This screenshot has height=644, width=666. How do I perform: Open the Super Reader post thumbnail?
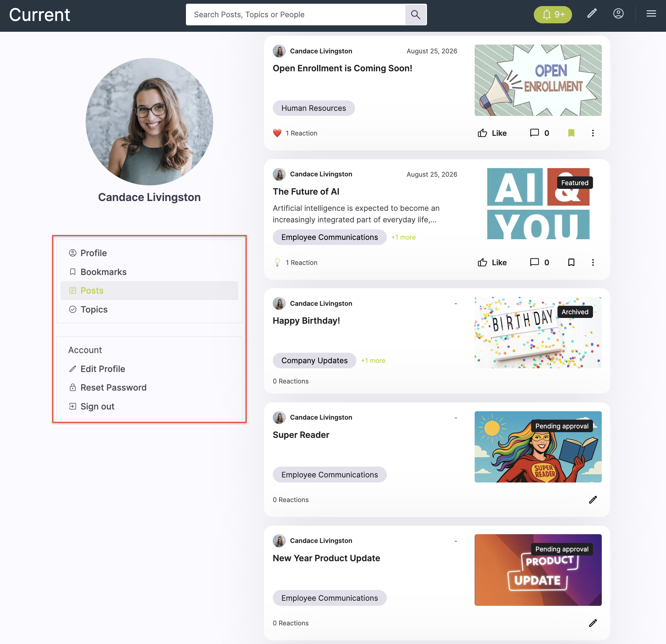tap(538, 447)
